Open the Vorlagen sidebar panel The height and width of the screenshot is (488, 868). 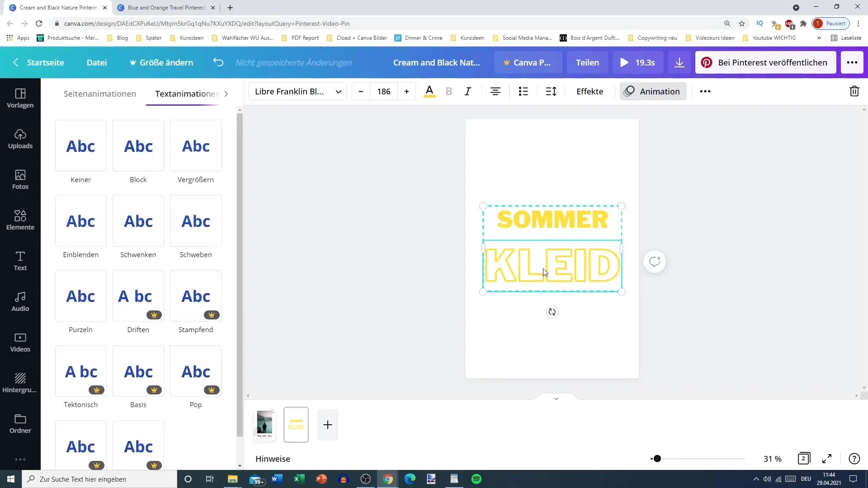point(20,99)
